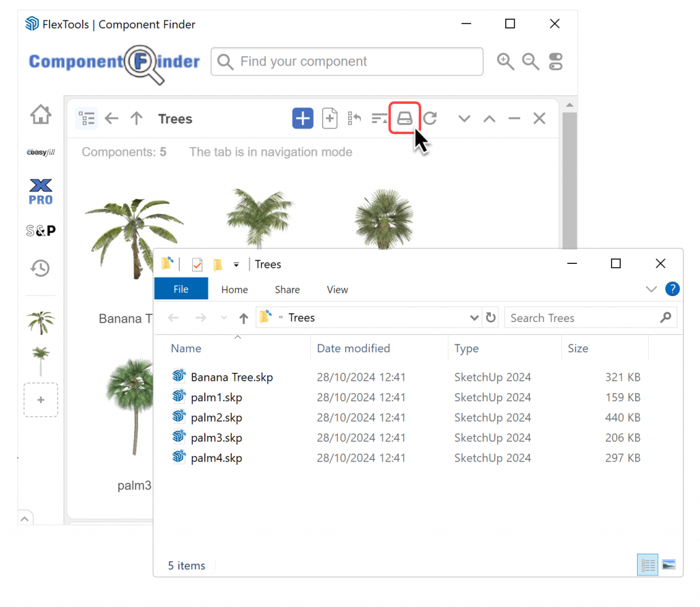Open the history clock icon in sidebar
The height and width of the screenshot is (607, 700).
pos(40,268)
